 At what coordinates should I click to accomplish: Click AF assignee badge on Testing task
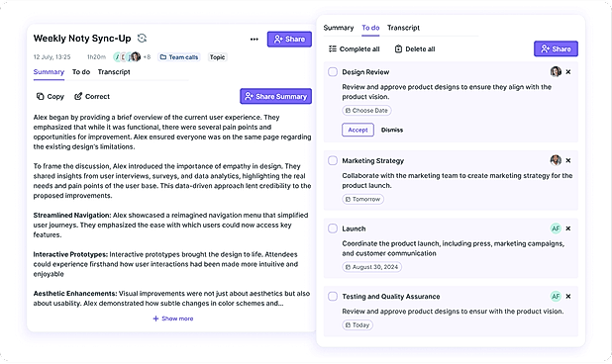(x=556, y=296)
